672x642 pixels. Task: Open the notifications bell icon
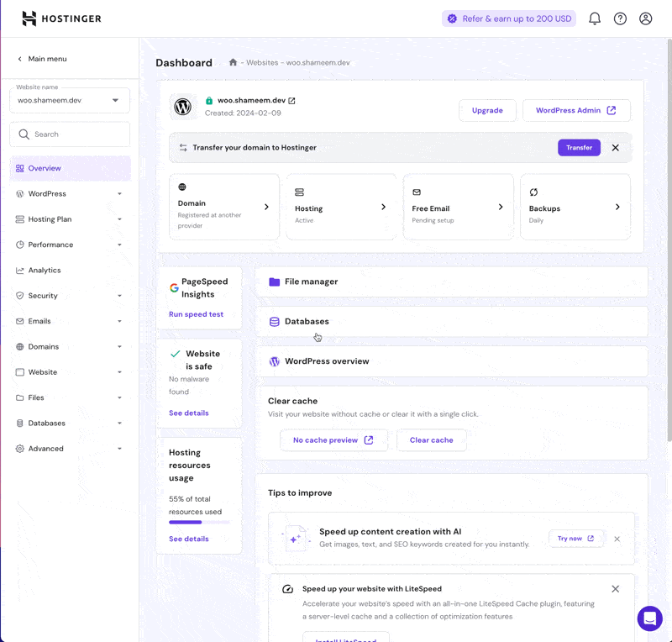(x=595, y=18)
